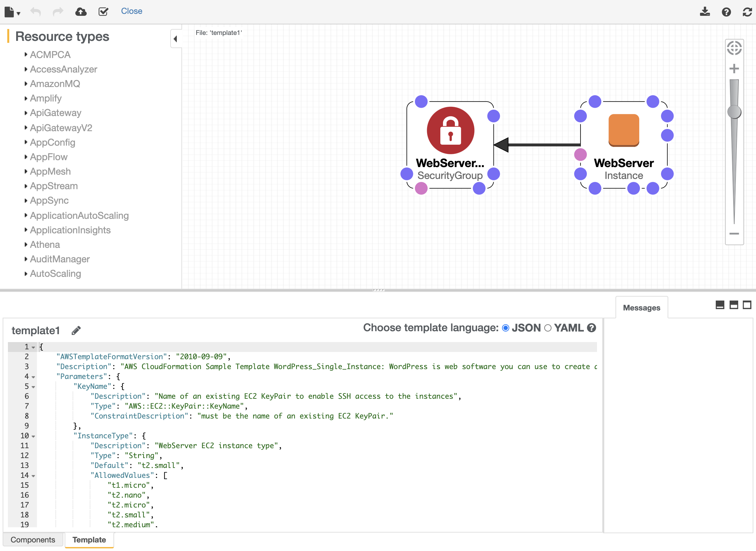Select the JSON template language
This screenshot has width=756, height=551.
pos(505,328)
